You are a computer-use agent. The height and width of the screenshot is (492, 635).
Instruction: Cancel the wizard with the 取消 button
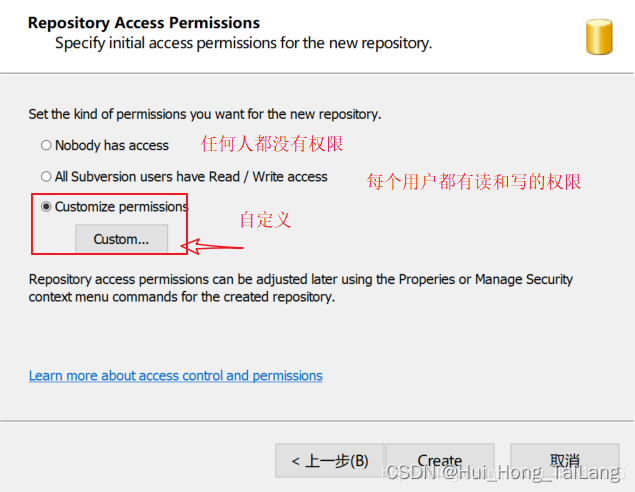tap(565, 461)
